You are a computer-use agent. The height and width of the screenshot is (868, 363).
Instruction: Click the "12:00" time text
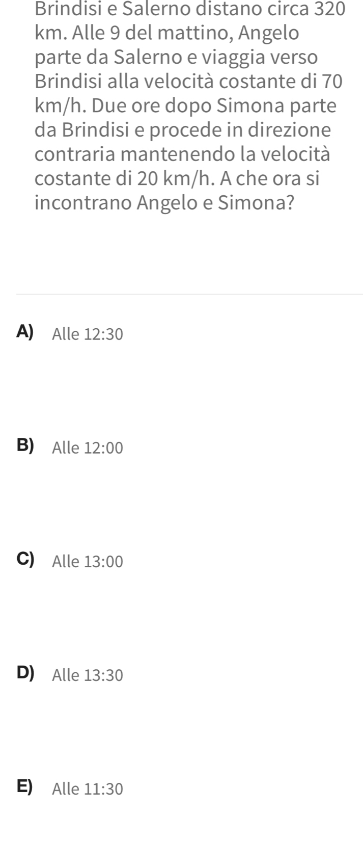click(x=104, y=449)
